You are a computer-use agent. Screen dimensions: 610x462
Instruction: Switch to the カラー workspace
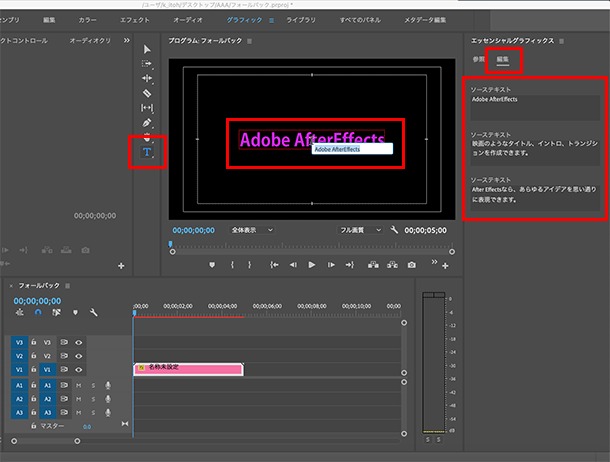(x=88, y=20)
